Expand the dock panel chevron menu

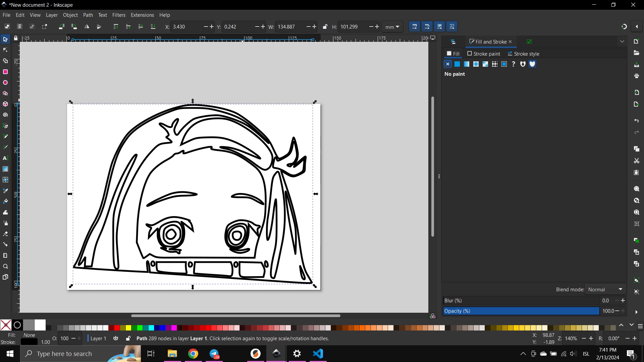coord(622,42)
